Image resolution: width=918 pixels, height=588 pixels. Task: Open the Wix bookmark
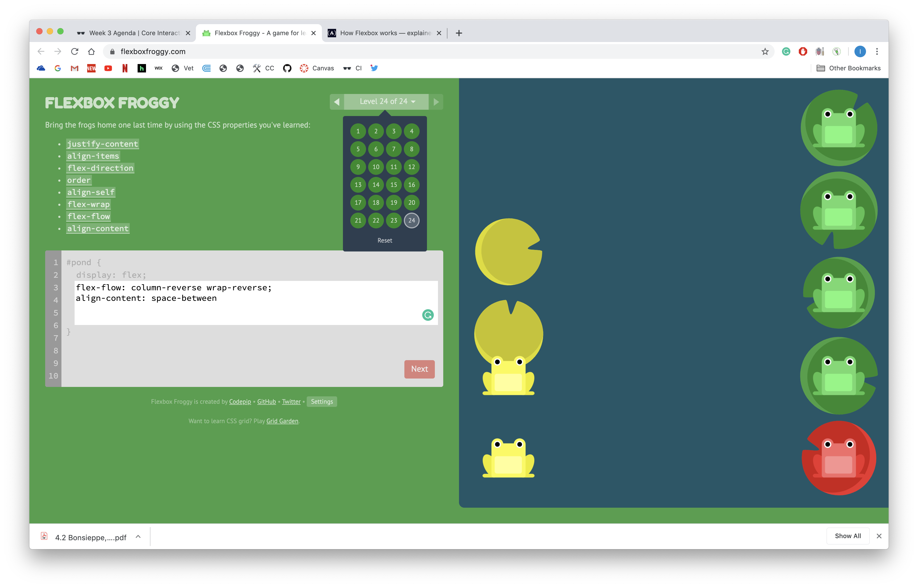pos(159,68)
